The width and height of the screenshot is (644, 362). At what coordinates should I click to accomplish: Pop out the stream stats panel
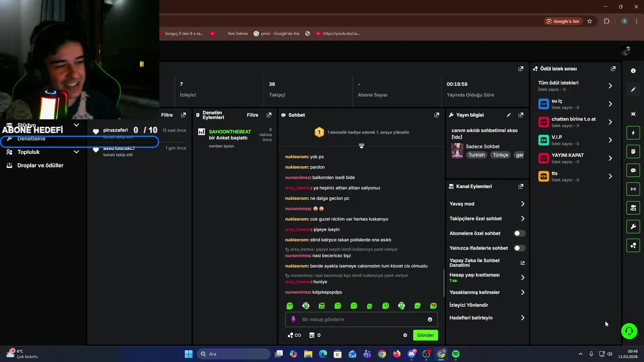[521, 69]
